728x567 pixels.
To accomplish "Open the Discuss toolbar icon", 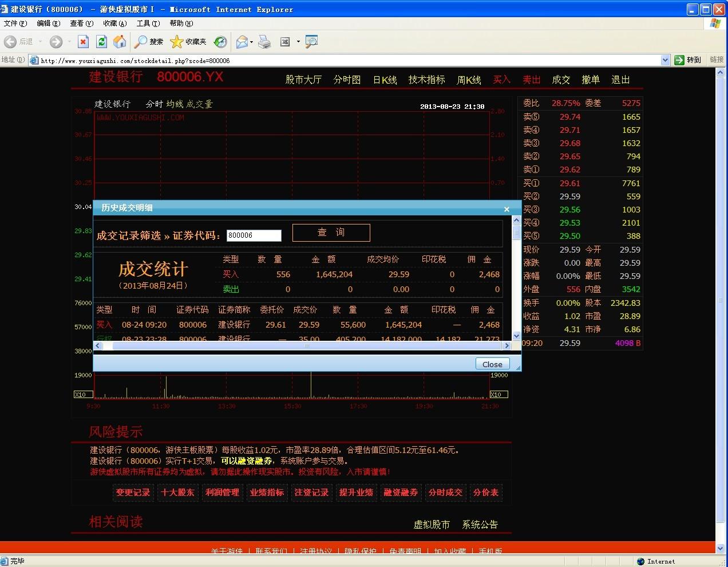I will click(311, 42).
